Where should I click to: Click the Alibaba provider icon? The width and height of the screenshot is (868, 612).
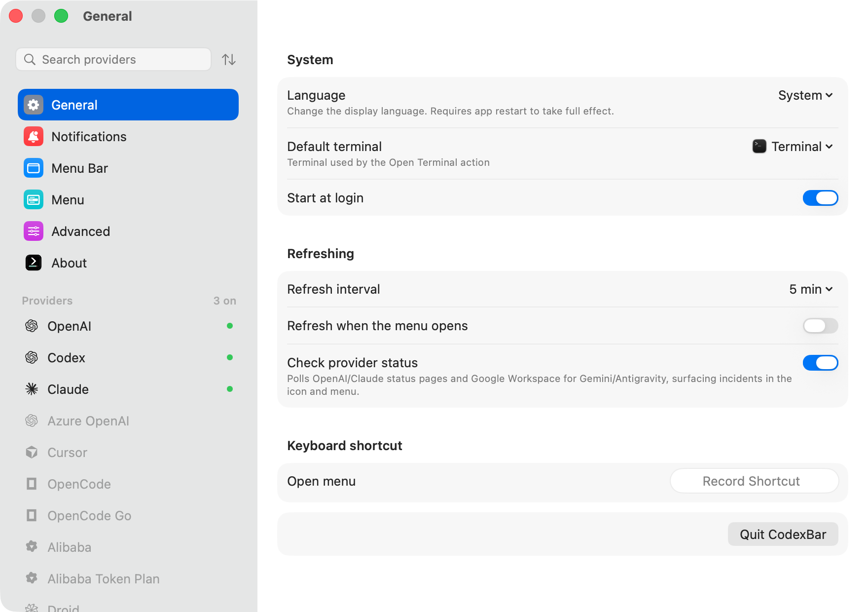32,546
